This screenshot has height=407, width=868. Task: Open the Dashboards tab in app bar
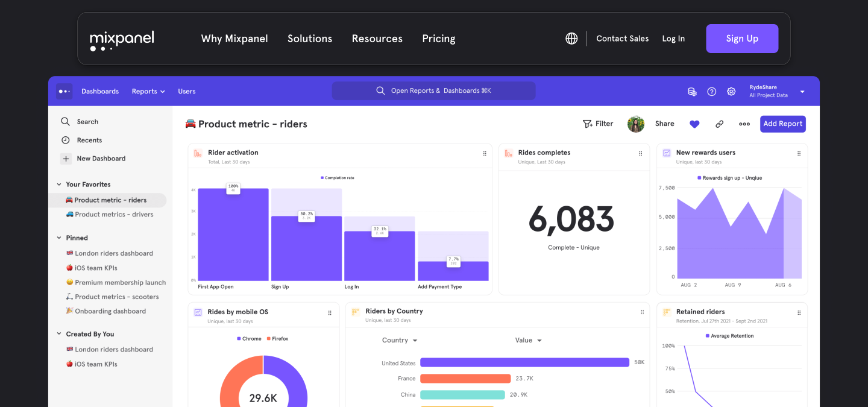100,92
